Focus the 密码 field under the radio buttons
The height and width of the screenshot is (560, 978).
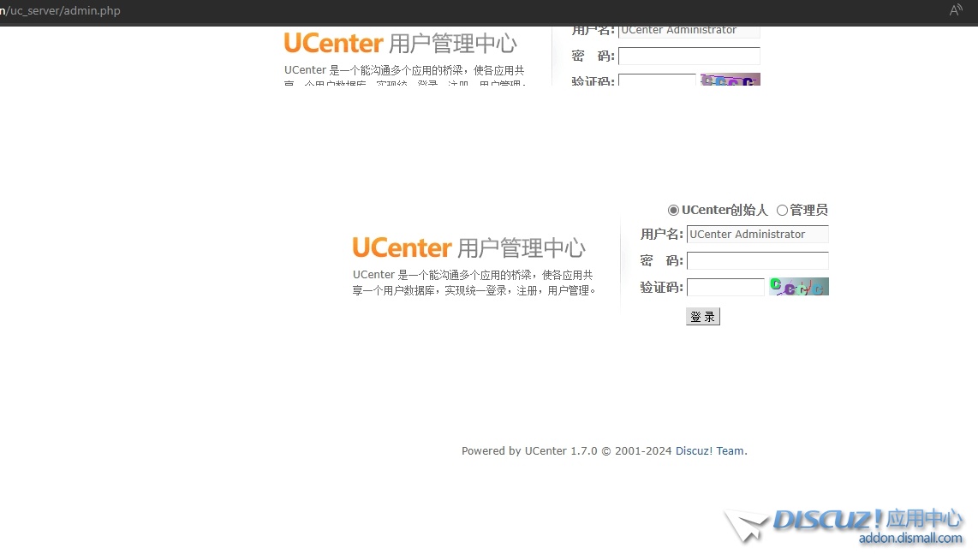click(x=757, y=261)
